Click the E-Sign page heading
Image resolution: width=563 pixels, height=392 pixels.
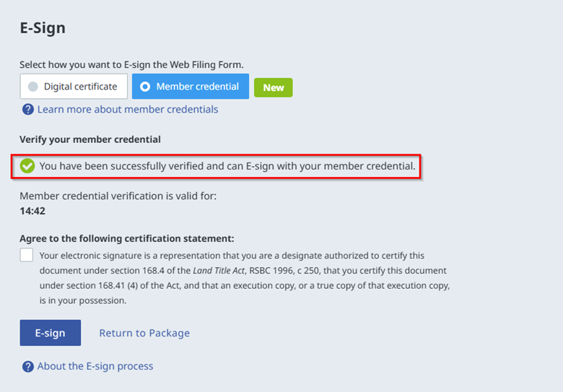[x=43, y=28]
